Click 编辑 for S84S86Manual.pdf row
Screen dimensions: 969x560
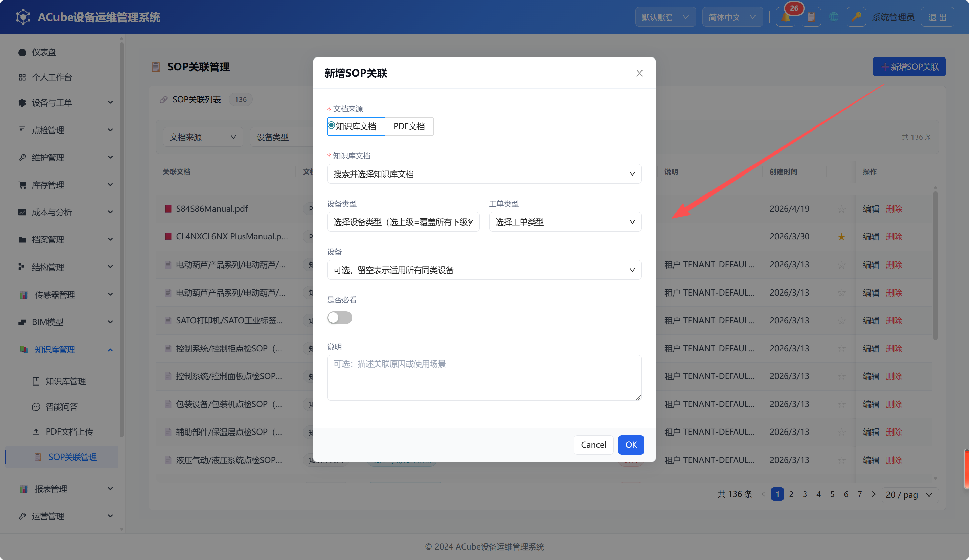tap(871, 209)
